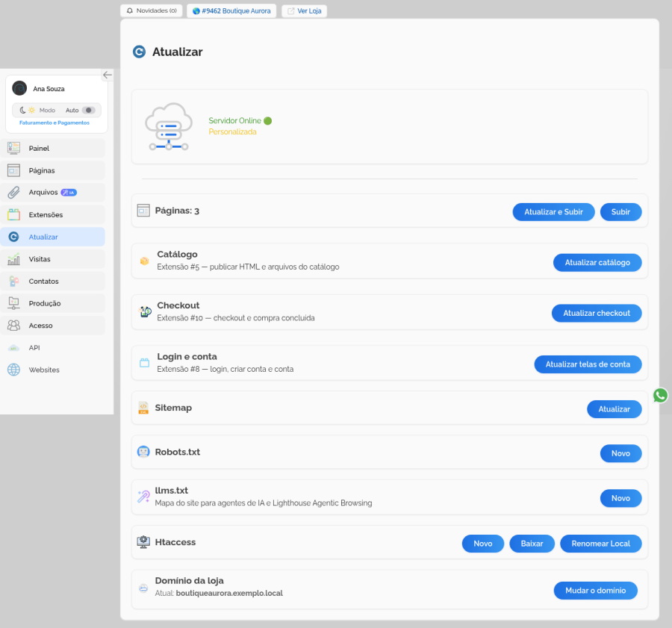This screenshot has height=628, width=672.
Task: Click the Domínio da loja icon
Action: 143,588
